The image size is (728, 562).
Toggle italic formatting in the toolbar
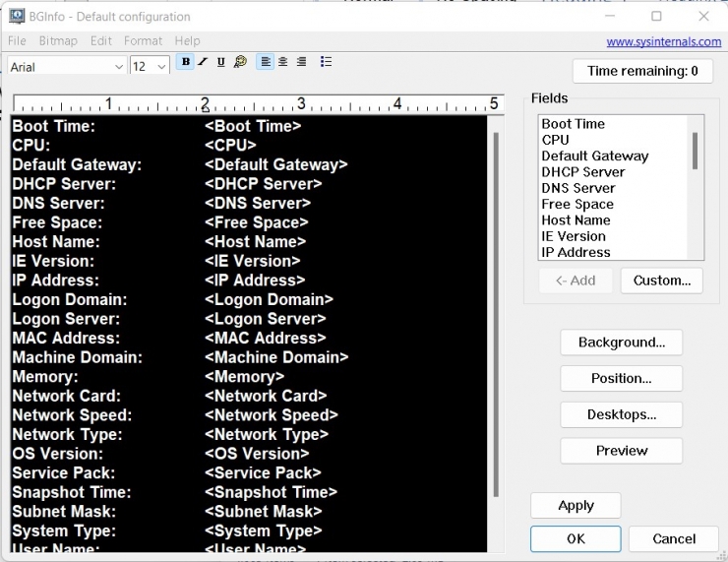coord(203,62)
